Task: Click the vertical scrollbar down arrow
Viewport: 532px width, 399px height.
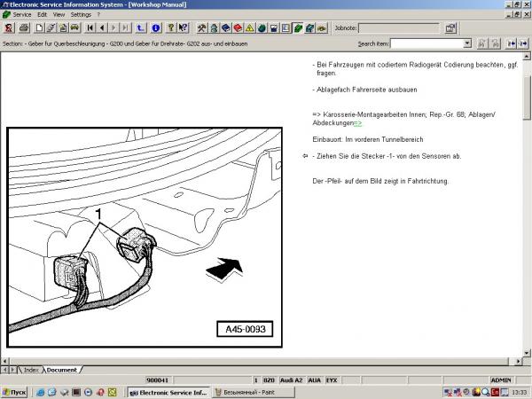Action: pos(527,353)
